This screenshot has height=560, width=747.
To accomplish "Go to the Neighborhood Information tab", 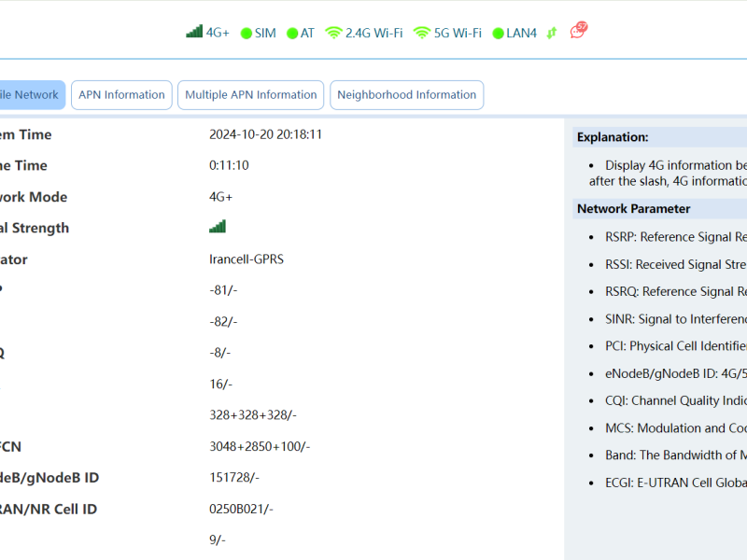I will coord(406,95).
